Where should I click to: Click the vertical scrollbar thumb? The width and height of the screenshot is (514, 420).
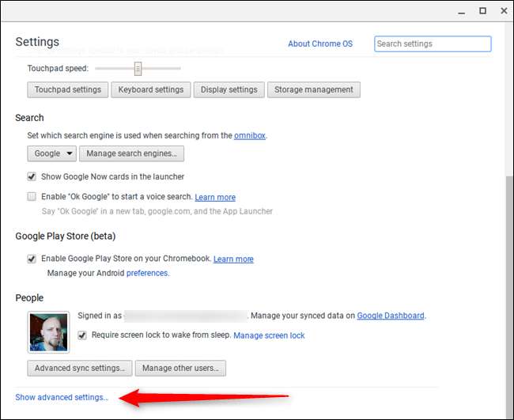coord(509,297)
